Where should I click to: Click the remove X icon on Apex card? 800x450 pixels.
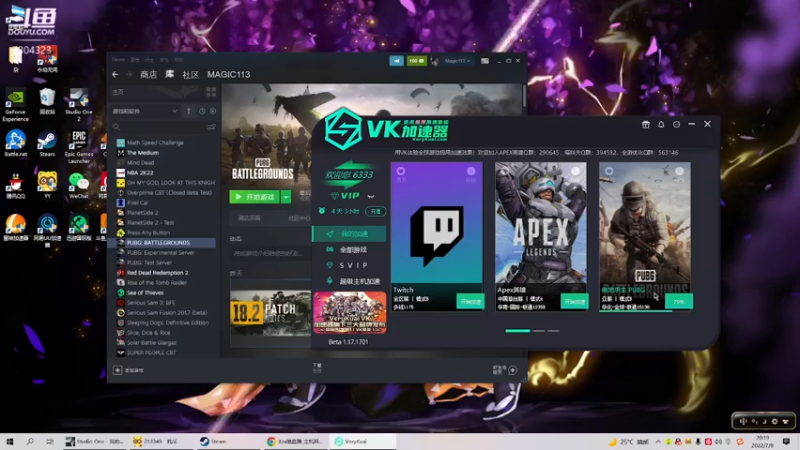coord(575,171)
